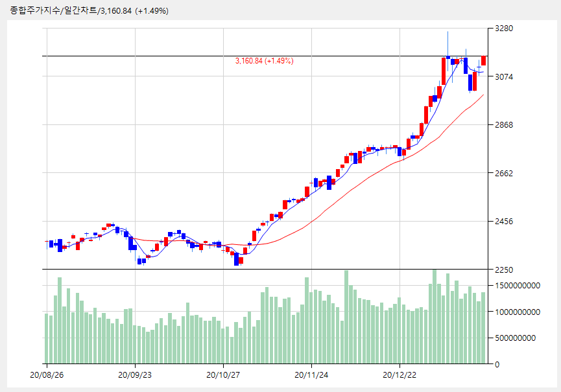The width and height of the screenshot is (561, 392).
Task: Click the 20/10/27 date label
Action: 223,375
